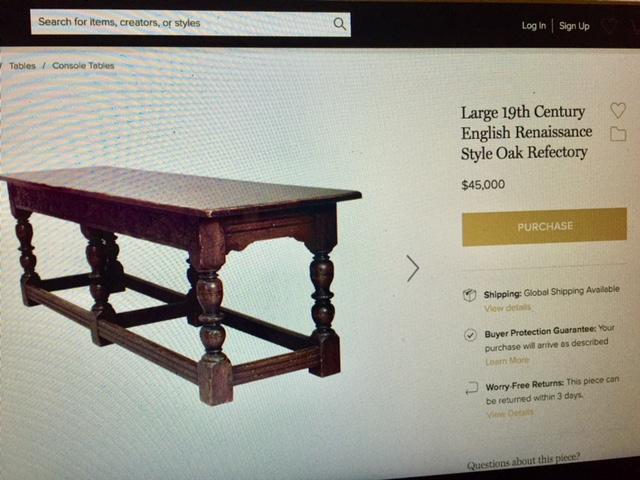Open View Details under Worry-Free Returns
640x480 pixels.
click(x=510, y=413)
